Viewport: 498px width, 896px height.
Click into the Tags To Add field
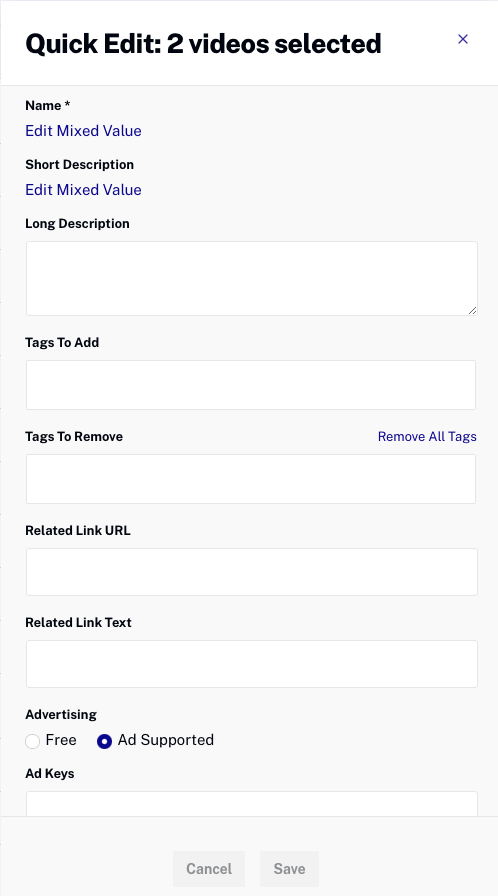(251, 385)
